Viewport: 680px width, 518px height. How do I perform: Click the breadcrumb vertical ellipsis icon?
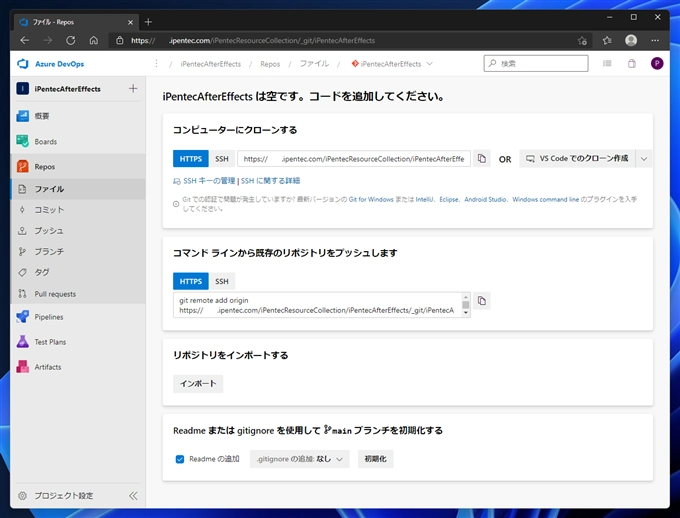pyautogui.click(x=156, y=64)
